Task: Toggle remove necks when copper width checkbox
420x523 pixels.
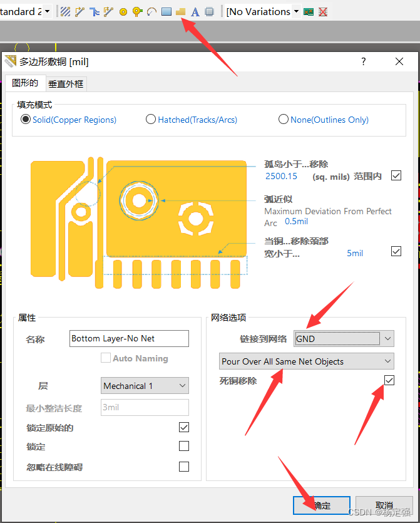Action: (x=396, y=251)
